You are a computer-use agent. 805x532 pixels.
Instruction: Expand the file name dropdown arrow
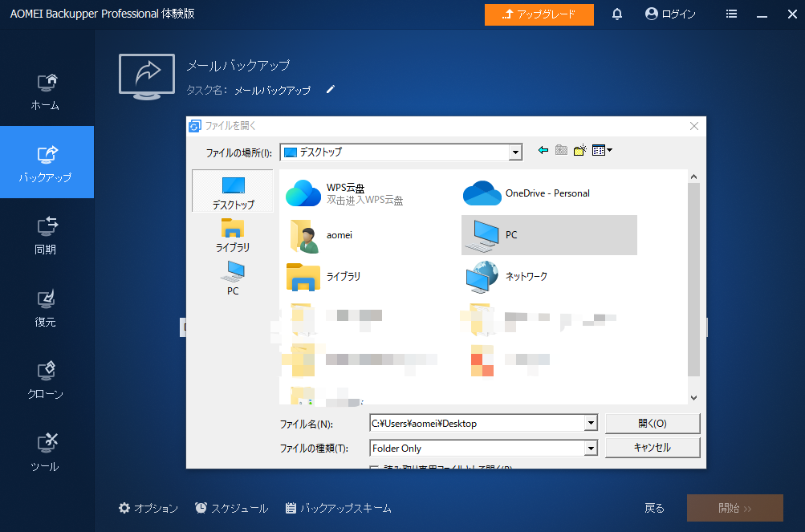tap(591, 423)
